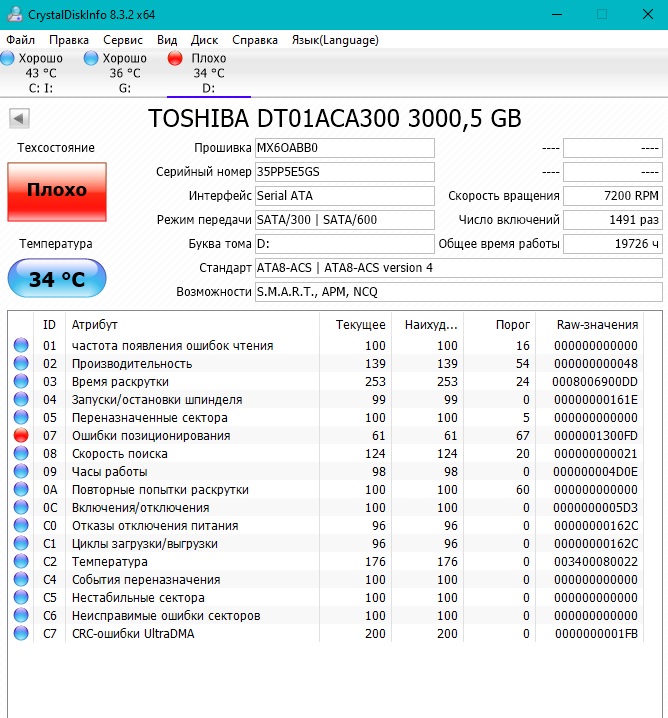The image size is (668, 718).
Task: Open the Вид menu
Action: click(x=167, y=40)
